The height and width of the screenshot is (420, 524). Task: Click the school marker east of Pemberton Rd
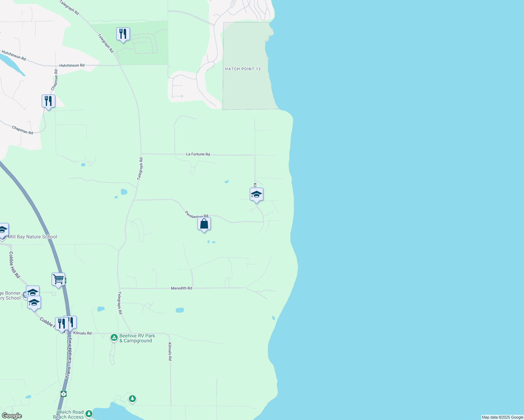coord(256,194)
